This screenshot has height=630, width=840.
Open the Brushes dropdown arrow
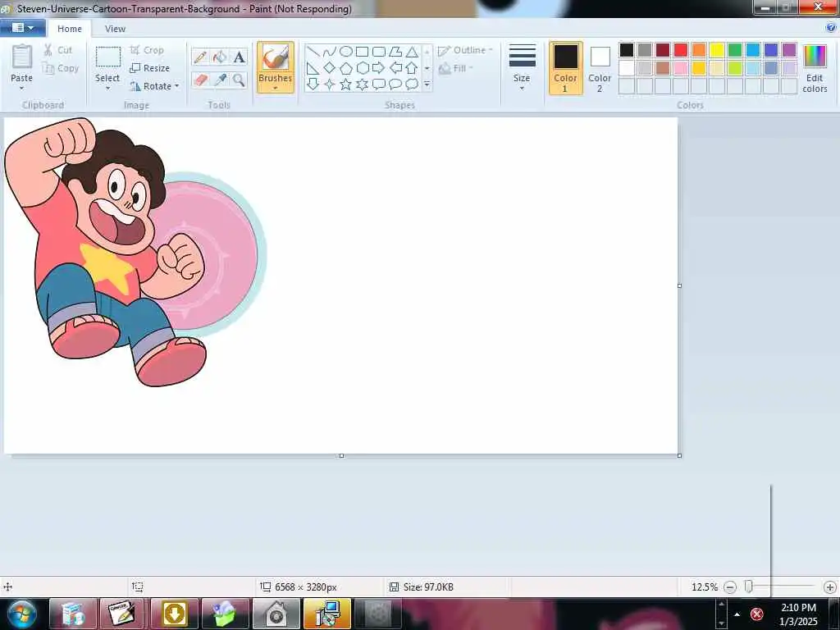276,88
